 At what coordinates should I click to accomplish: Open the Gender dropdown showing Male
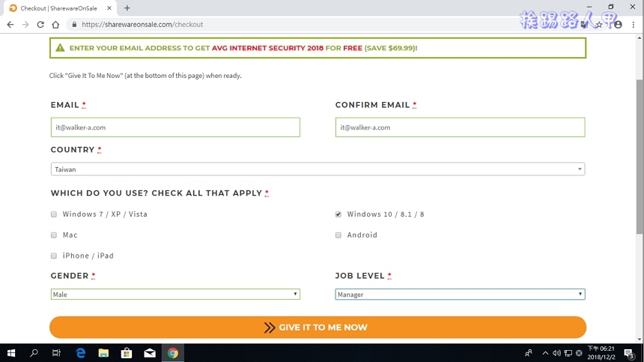coord(175,295)
